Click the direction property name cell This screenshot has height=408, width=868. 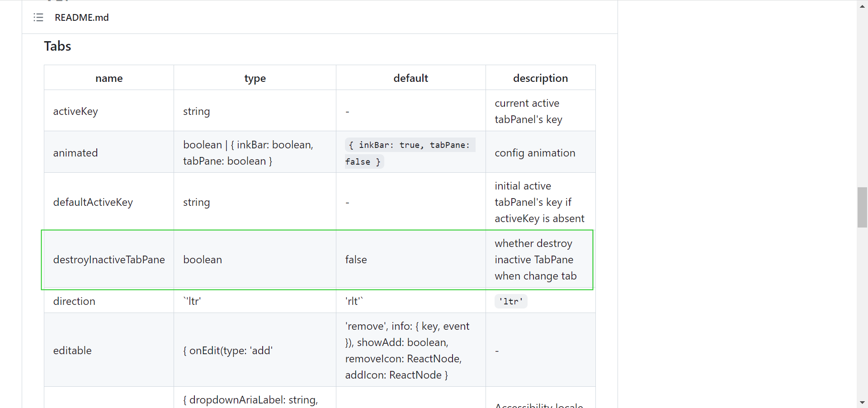[74, 301]
